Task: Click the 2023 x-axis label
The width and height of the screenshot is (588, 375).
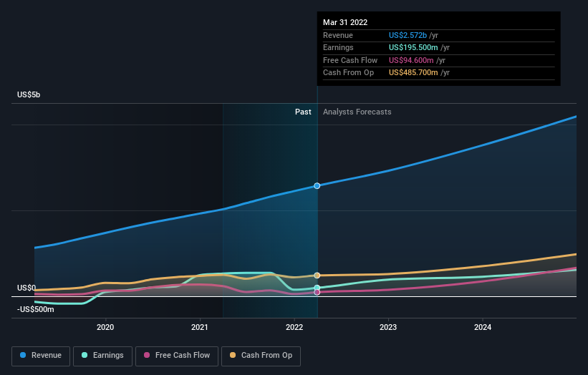Action: point(388,327)
